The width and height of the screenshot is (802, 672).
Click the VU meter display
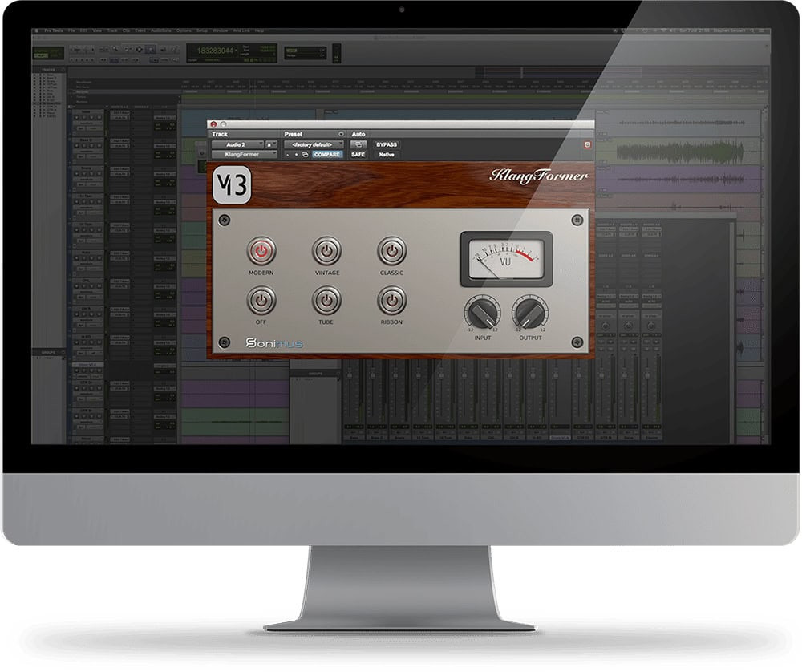click(506, 258)
